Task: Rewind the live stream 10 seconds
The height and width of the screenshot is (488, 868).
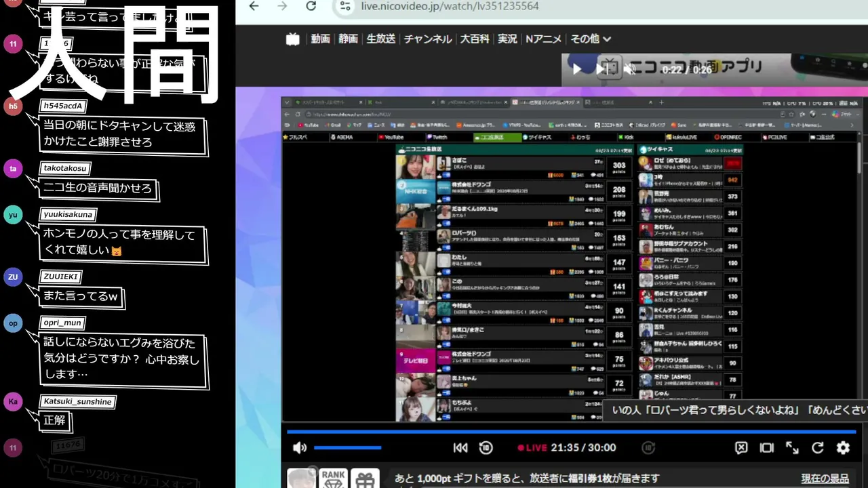Action: pyautogui.click(x=486, y=447)
